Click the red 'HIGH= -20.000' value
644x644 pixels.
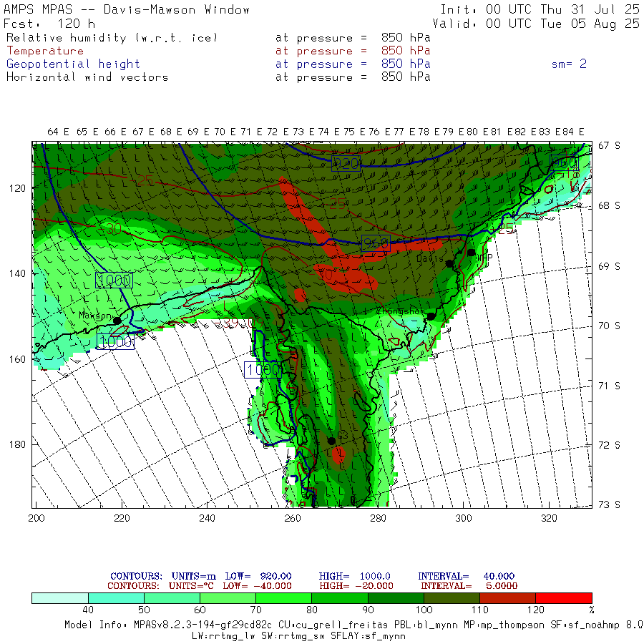356,586
